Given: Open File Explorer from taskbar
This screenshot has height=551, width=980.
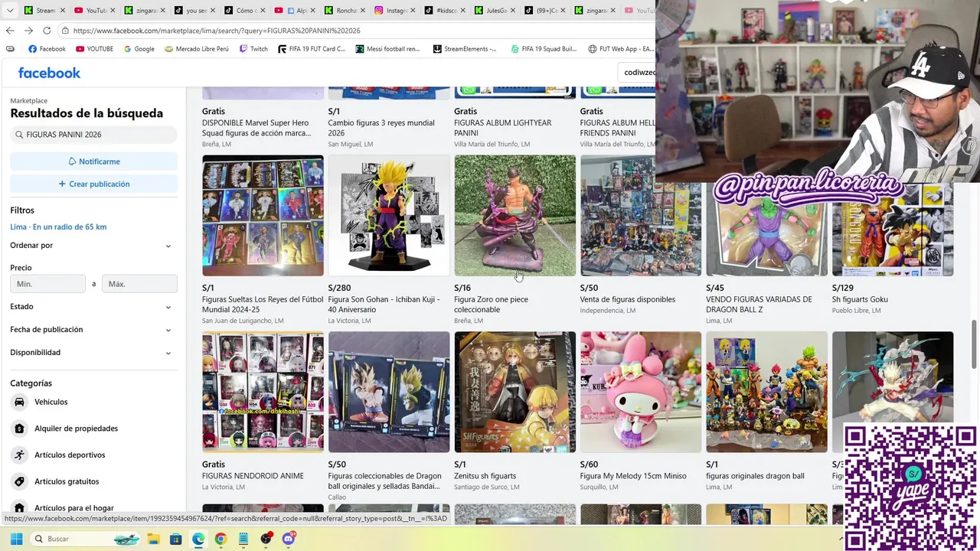Looking at the screenshot, I should point(152,539).
